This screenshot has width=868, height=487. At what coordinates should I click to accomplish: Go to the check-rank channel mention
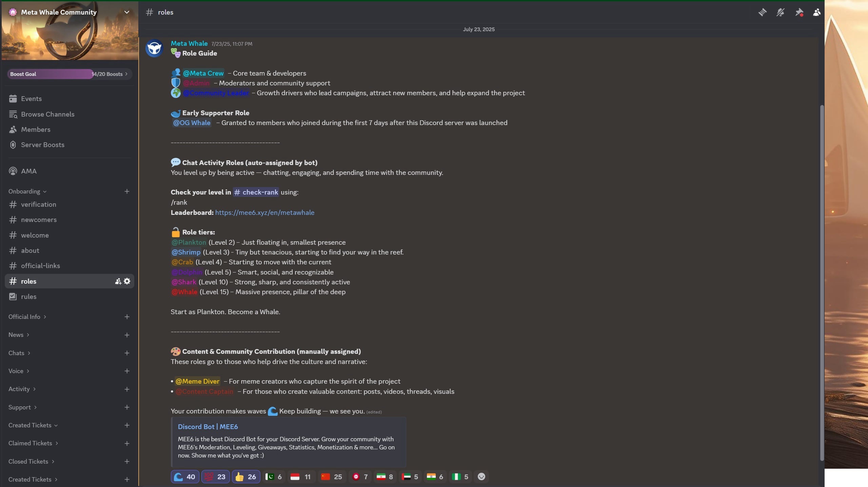[256, 192]
